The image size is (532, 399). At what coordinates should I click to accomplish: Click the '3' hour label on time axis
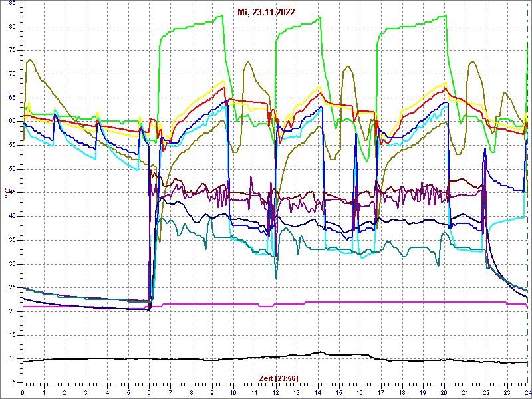[86, 393]
